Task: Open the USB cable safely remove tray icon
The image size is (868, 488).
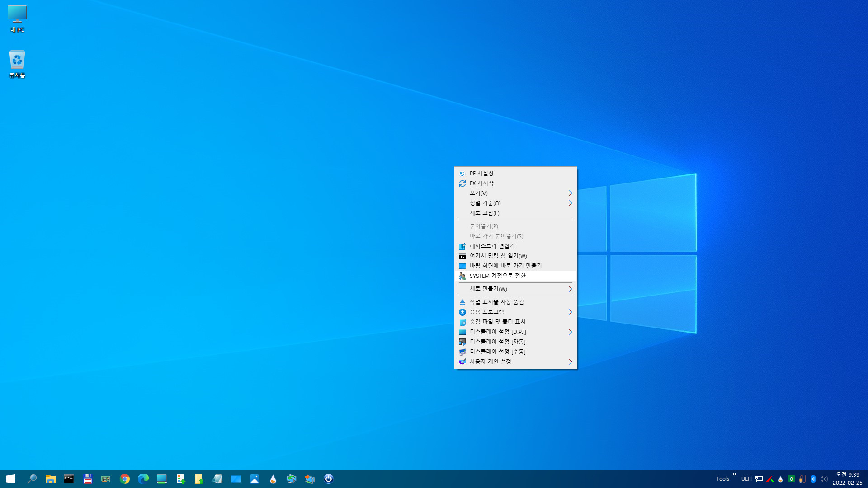Action: [x=802, y=479]
